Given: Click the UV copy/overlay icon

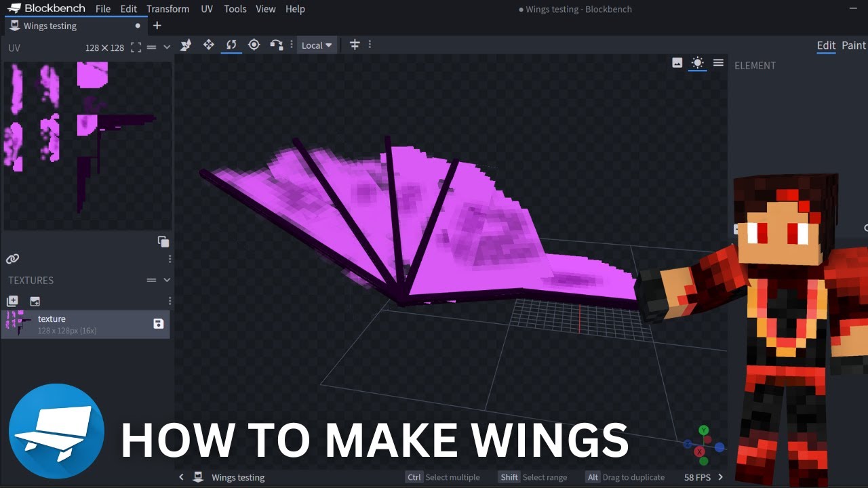Looking at the screenshot, I should pyautogui.click(x=163, y=241).
